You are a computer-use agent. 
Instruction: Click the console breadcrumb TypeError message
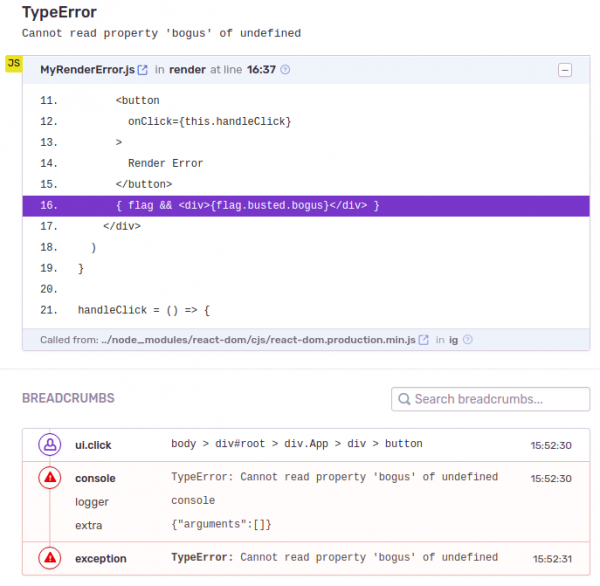[x=334, y=477]
